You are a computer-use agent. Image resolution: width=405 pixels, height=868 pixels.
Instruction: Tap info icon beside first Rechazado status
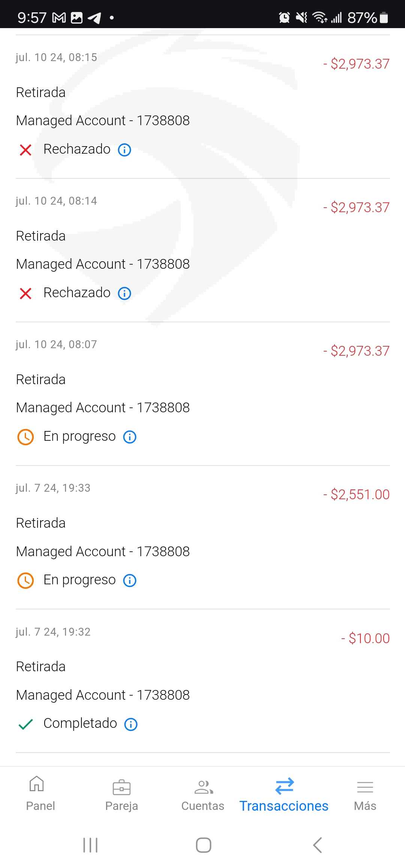(x=124, y=150)
